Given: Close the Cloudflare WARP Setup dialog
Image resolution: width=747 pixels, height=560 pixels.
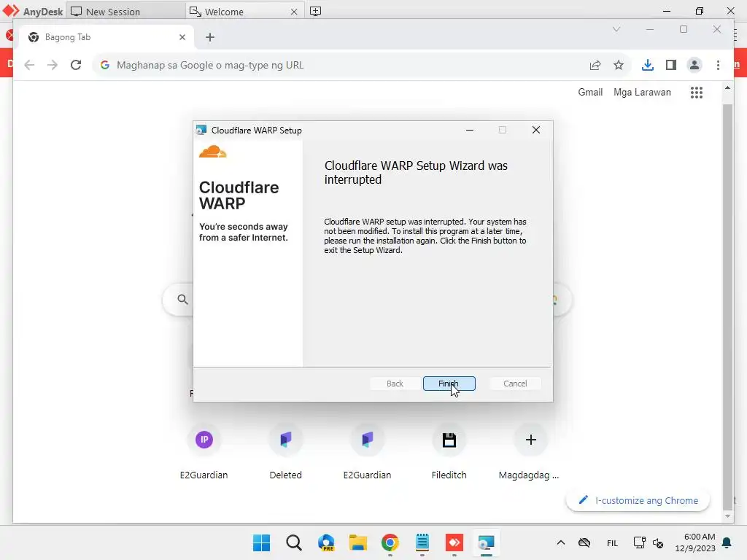Looking at the screenshot, I should click(536, 130).
